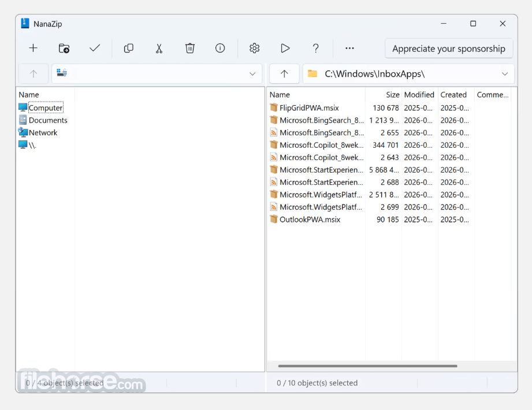This screenshot has height=410, width=532.
Task: Expand the right pane path dropdown
Action: (x=505, y=73)
